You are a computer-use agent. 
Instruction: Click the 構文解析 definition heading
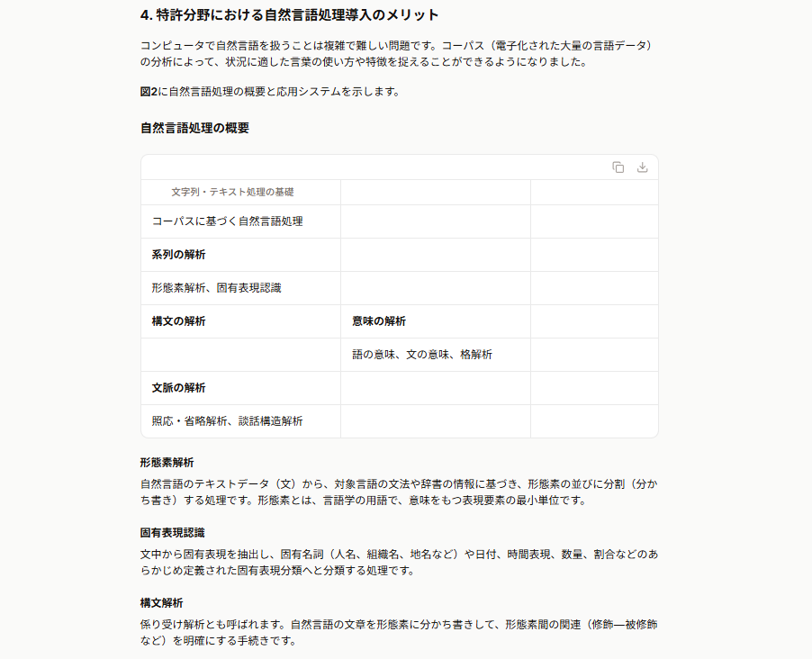(x=161, y=603)
